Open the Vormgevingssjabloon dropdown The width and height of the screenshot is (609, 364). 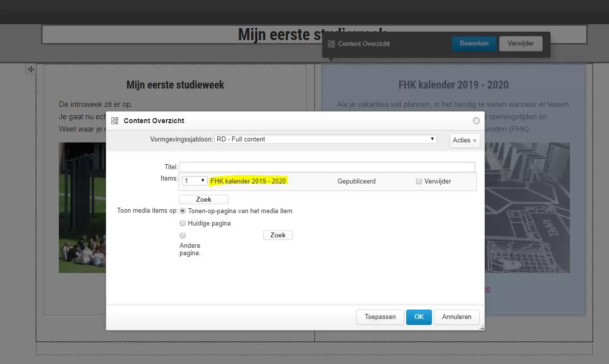click(x=326, y=139)
